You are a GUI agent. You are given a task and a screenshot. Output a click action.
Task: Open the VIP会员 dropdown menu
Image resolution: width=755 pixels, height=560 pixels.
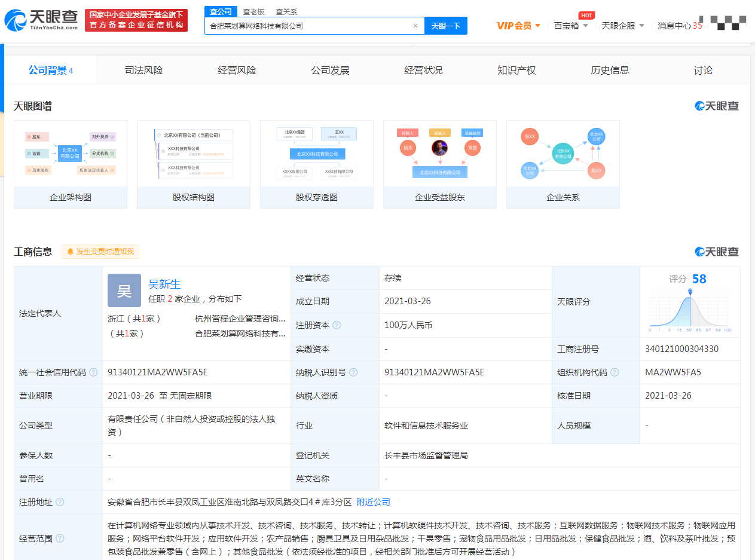click(x=519, y=26)
